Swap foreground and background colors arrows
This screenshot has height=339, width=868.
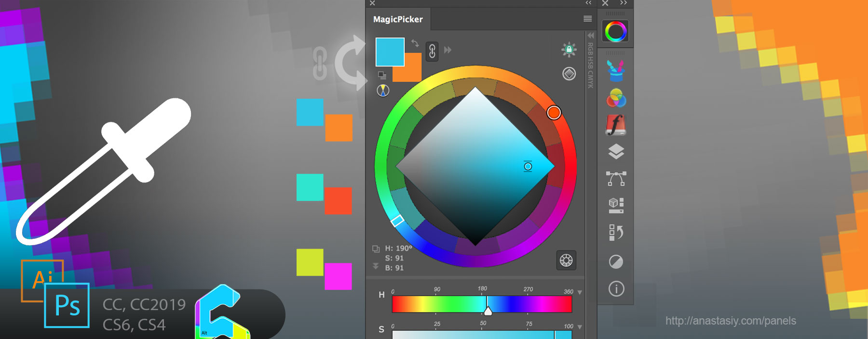tap(415, 43)
